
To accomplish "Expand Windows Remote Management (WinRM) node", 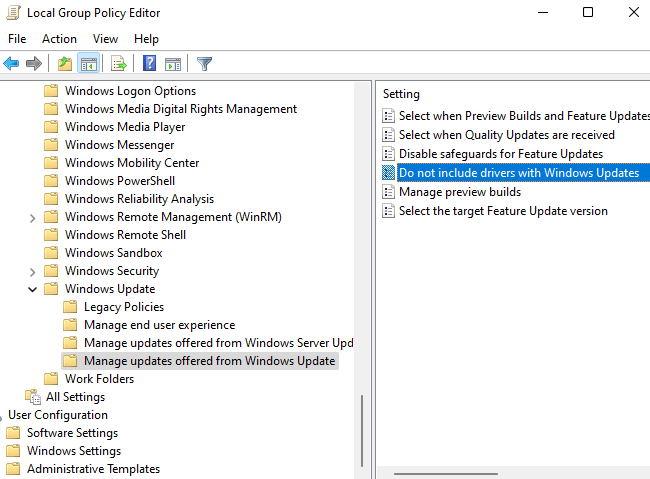I will 33,217.
